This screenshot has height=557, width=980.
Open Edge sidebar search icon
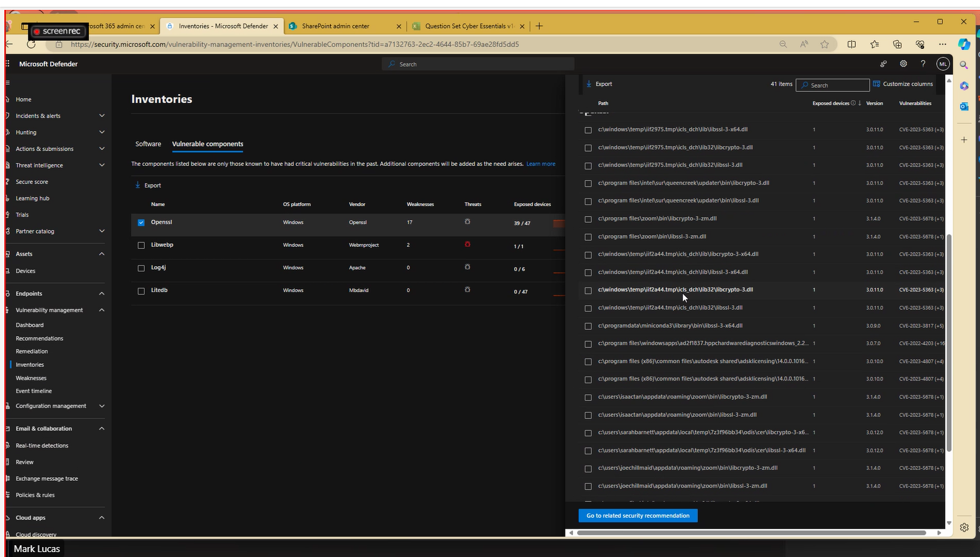(x=964, y=64)
